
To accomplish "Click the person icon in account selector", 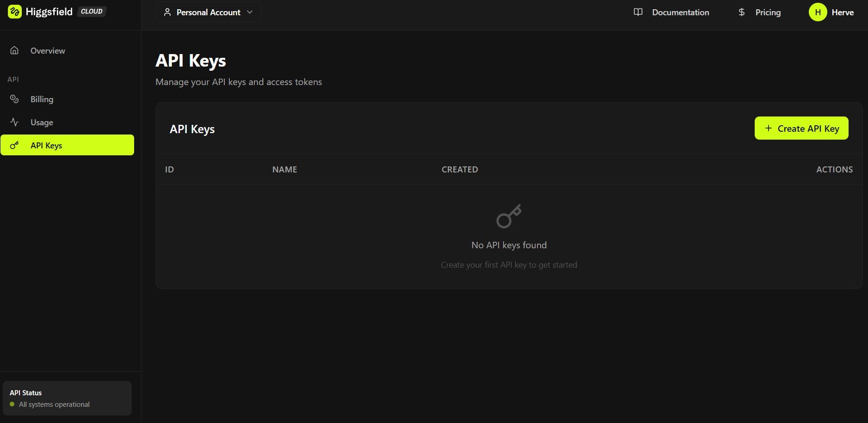I will pos(167,12).
